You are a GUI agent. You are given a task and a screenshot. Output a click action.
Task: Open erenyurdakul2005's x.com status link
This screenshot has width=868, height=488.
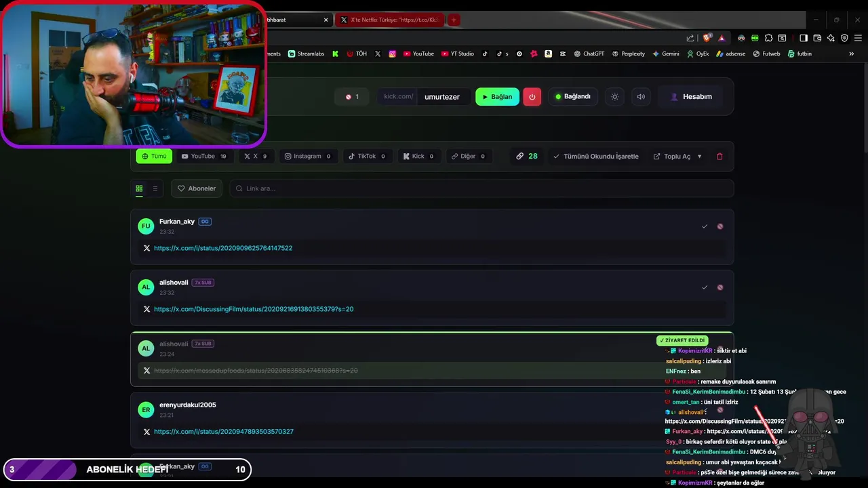(224, 432)
